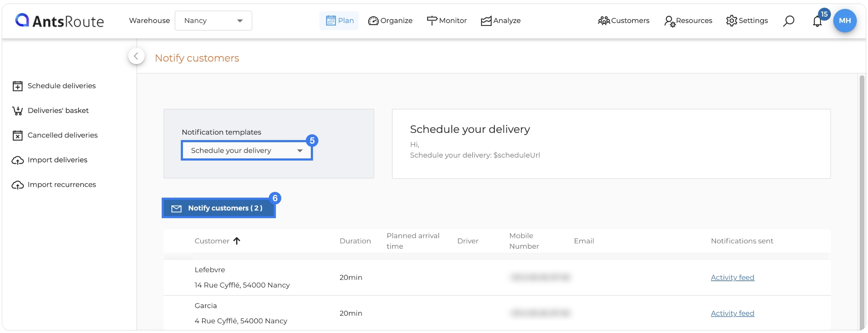Image resolution: width=868 pixels, height=333 pixels.
Task: Click the Import recurrences cloud icon
Action: (x=18, y=185)
